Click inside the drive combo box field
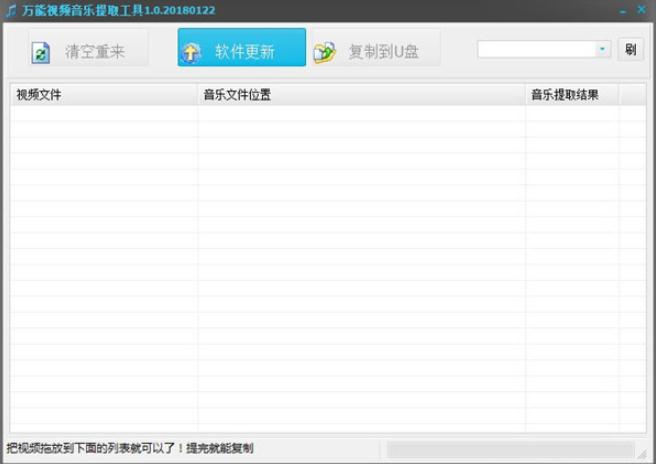The height and width of the screenshot is (464, 656). (537, 49)
